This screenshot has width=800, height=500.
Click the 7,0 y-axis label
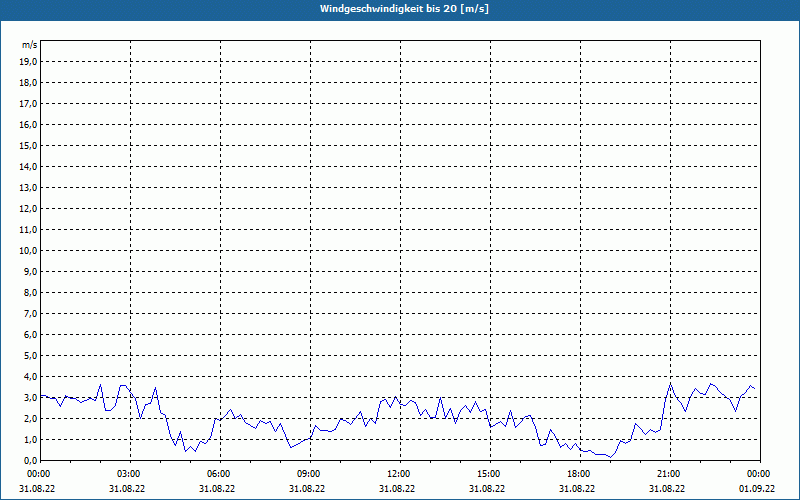(x=31, y=313)
